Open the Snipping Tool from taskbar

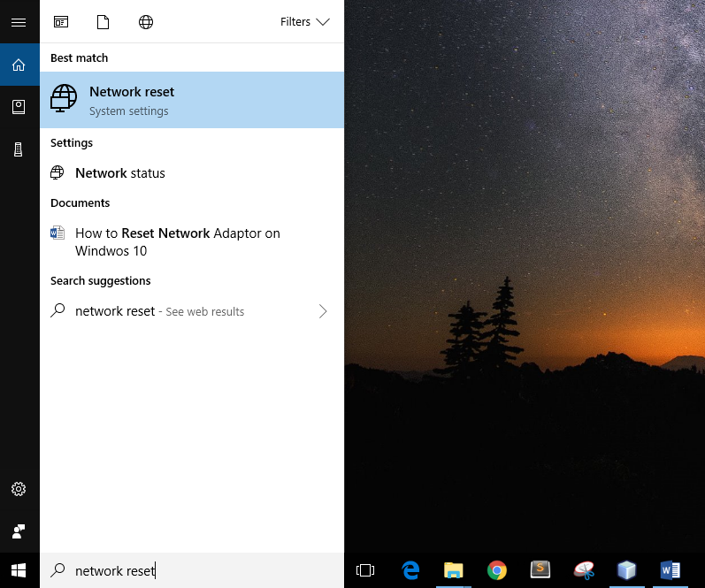(584, 570)
